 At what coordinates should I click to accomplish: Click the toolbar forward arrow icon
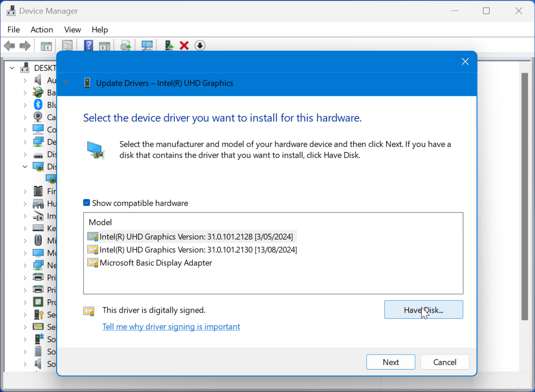click(25, 45)
